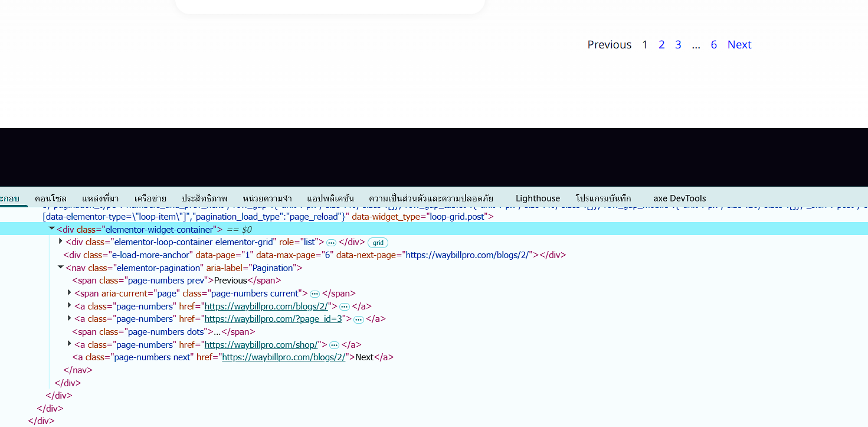Click ellipsis badge in elementor-loop-container div
Viewport: 868px width, 427px height.
332,243
